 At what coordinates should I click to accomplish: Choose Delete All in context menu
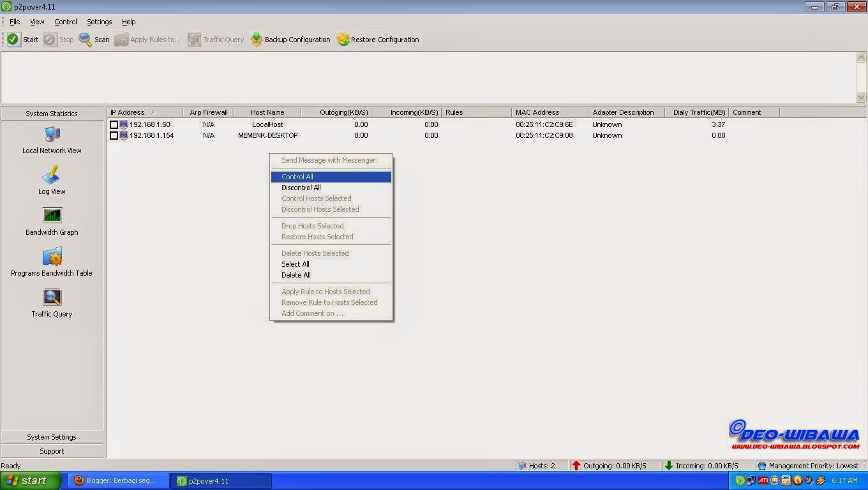point(331,275)
